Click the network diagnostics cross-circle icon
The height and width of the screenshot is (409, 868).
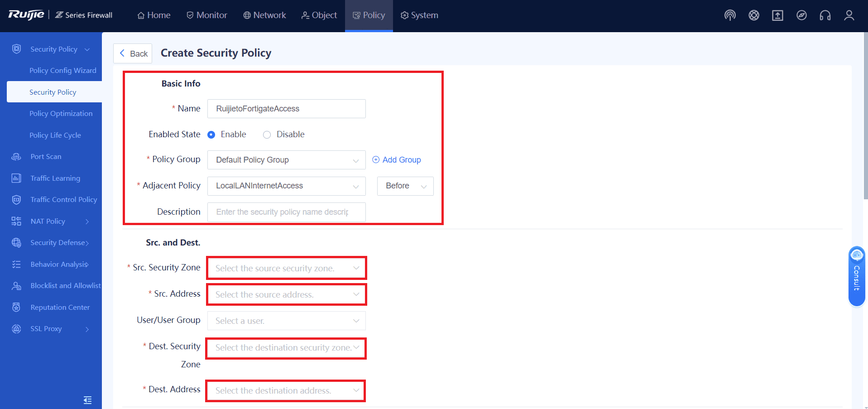pyautogui.click(x=754, y=15)
